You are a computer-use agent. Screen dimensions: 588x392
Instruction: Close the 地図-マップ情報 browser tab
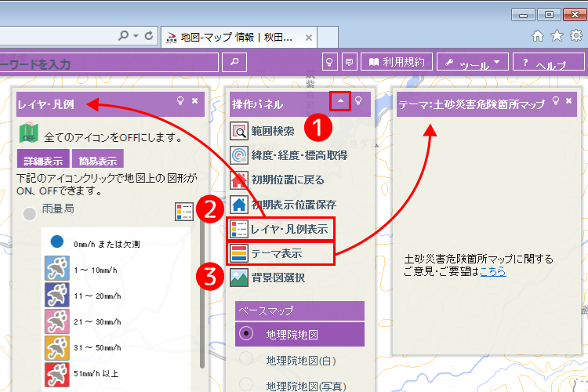coord(309,38)
